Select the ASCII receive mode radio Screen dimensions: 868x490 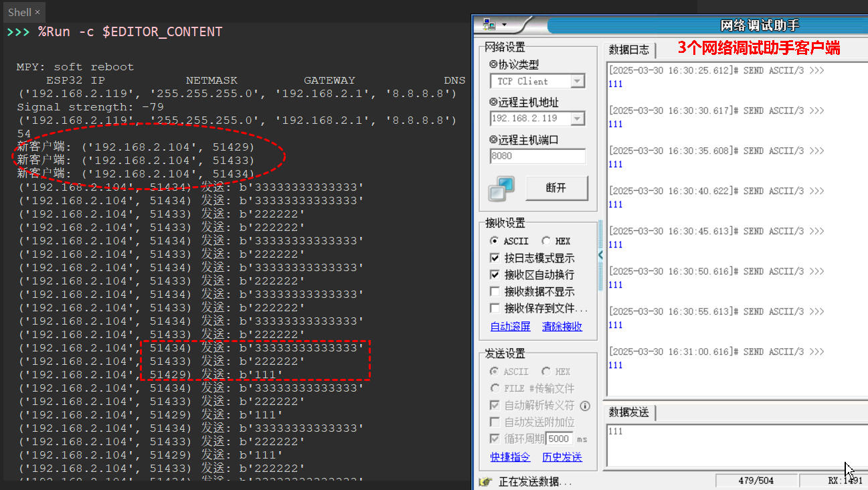(x=495, y=241)
